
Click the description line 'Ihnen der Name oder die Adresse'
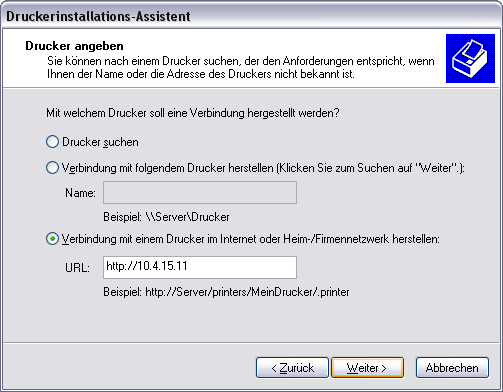pos(201,74)
